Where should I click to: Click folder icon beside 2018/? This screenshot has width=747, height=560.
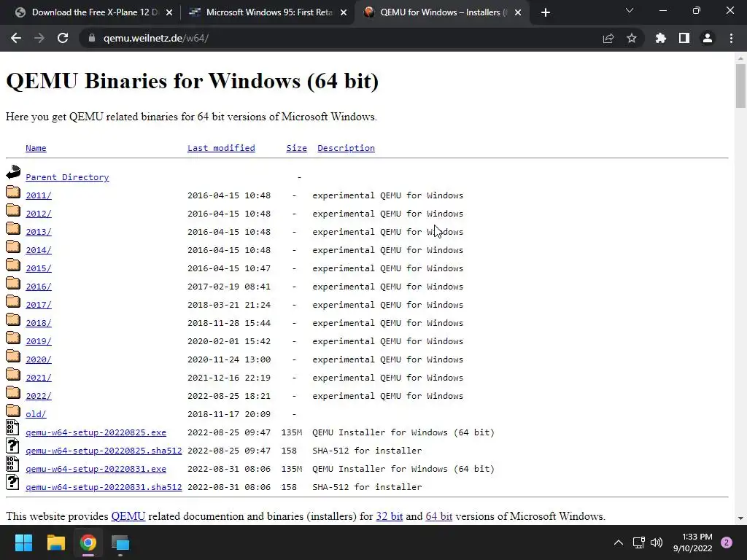coord(13,319)
